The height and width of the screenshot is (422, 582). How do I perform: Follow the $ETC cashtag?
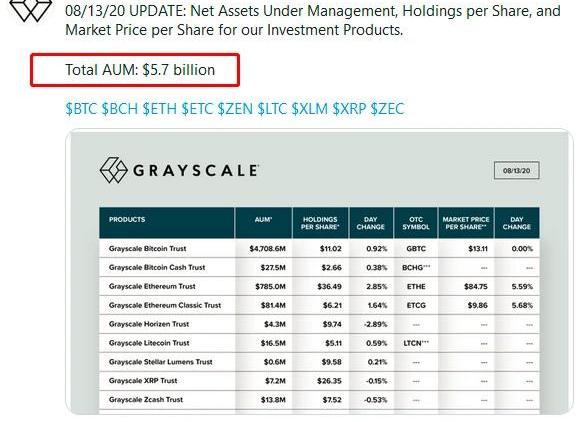197,109
